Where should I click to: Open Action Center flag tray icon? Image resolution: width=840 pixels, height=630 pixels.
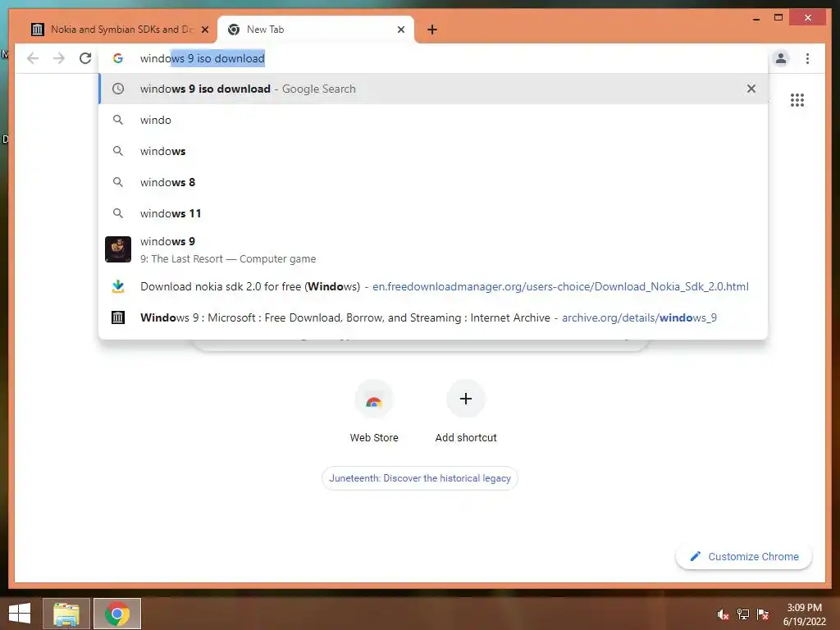tap(763, 614)
